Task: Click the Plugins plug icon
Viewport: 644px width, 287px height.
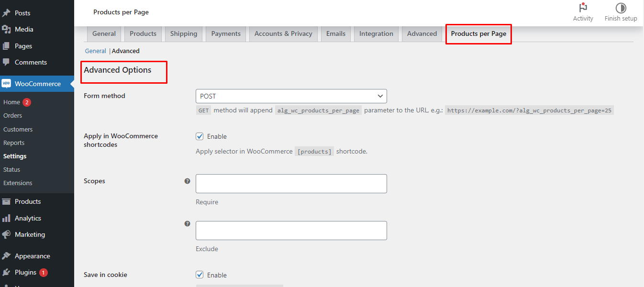Action: click(x=6, y=272)
